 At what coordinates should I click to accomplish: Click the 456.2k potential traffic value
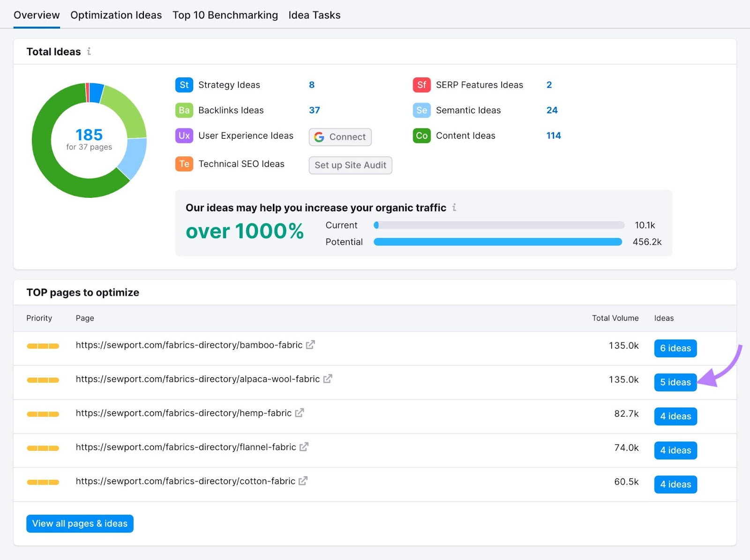coord(647,242)
